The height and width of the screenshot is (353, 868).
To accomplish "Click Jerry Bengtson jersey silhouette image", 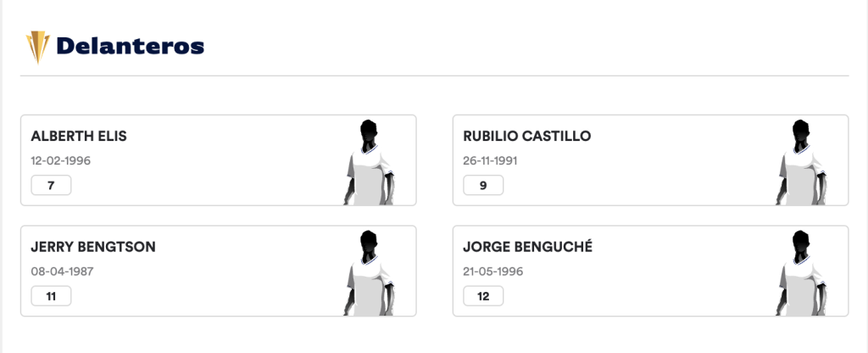I will (370, 273).
